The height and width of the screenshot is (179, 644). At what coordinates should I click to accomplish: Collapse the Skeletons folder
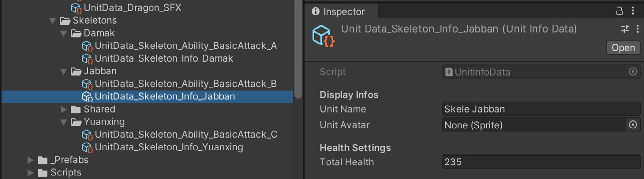click(x=53, y=21)
